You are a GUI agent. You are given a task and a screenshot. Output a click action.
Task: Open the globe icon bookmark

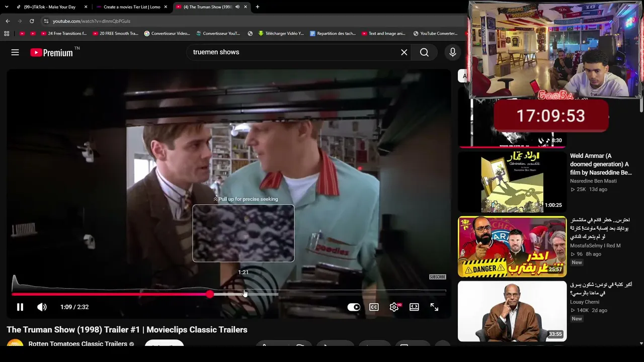tap(250, 34)
